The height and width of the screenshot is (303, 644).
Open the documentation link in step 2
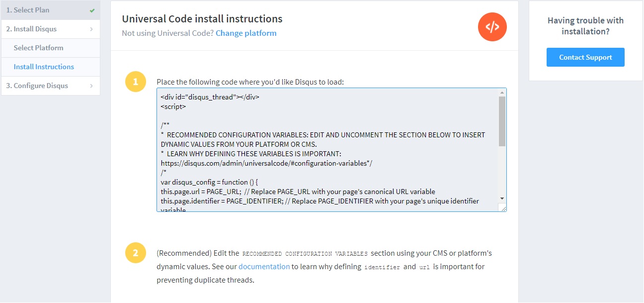pyautogui.click(x=264, y=266)
